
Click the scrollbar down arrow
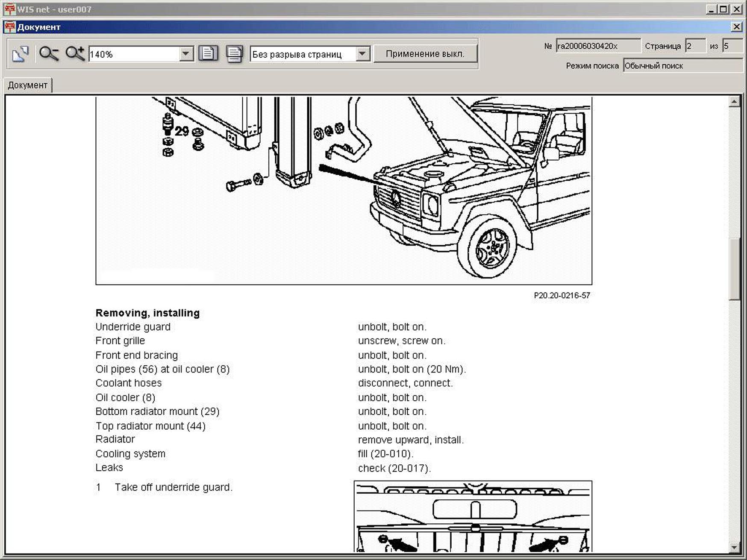(734, 547)
